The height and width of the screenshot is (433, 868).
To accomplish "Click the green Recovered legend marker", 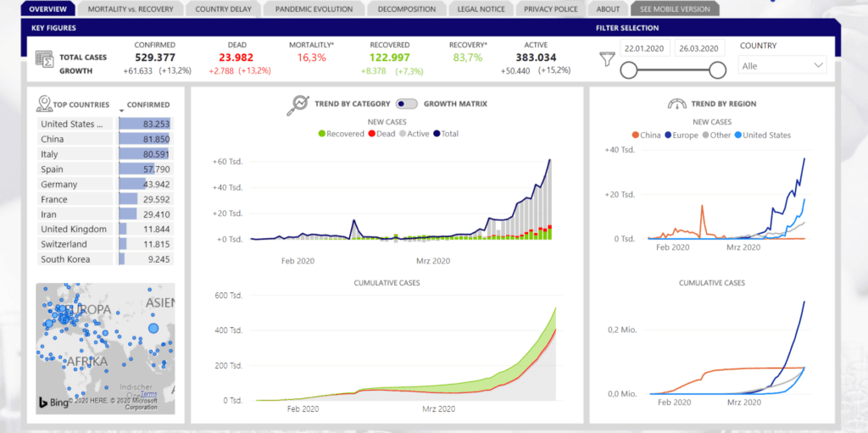I will point(322,134).
